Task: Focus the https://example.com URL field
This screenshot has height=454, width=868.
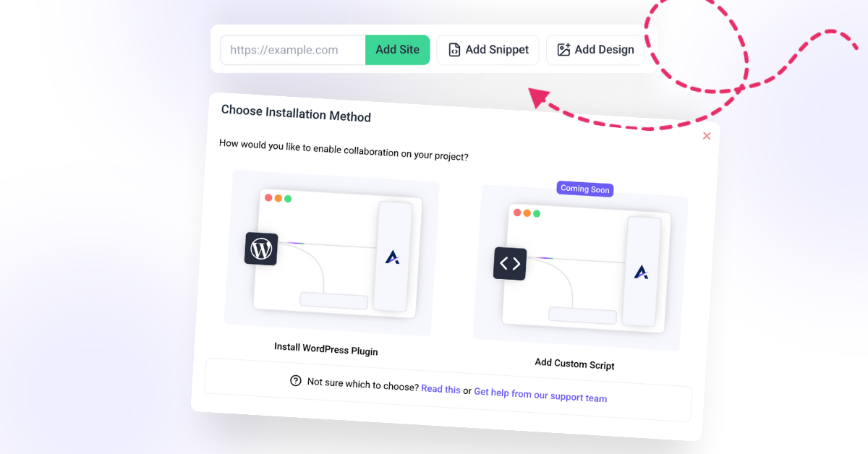Action: (x=293, y=50)
